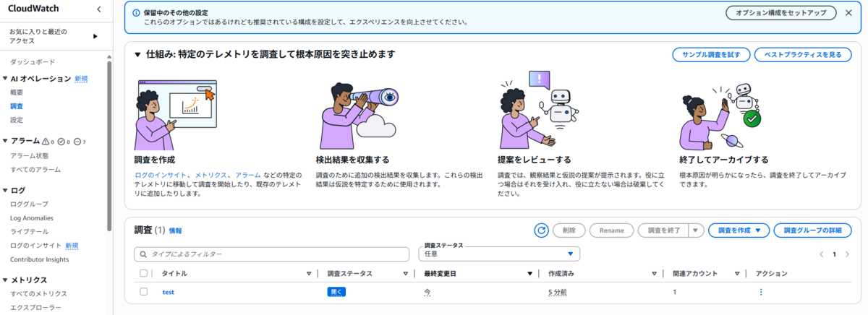Click 新規 badge beside AI オペレーション
868x315 pixels.
click(x=81, y=79)
